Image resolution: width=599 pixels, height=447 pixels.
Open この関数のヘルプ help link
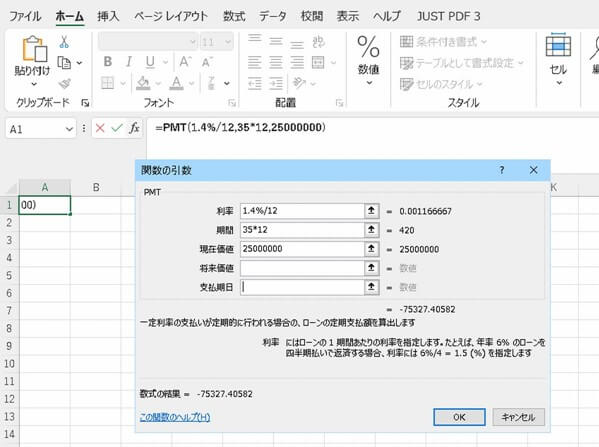[175, 417]
